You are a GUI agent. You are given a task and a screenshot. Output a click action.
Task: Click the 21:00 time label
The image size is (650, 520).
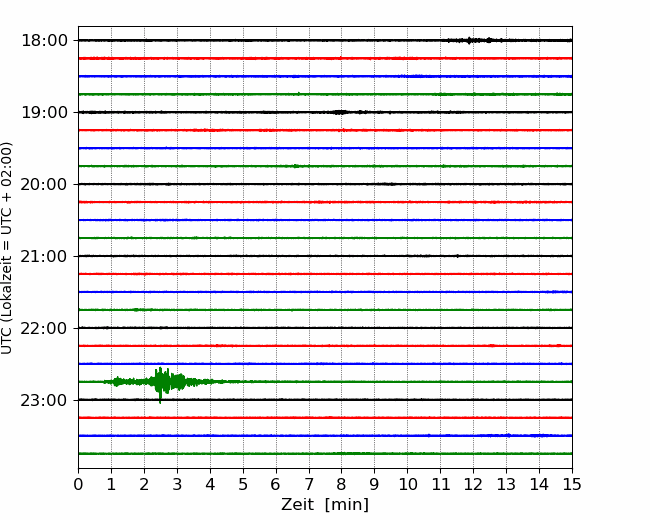(x=44, y=256)
